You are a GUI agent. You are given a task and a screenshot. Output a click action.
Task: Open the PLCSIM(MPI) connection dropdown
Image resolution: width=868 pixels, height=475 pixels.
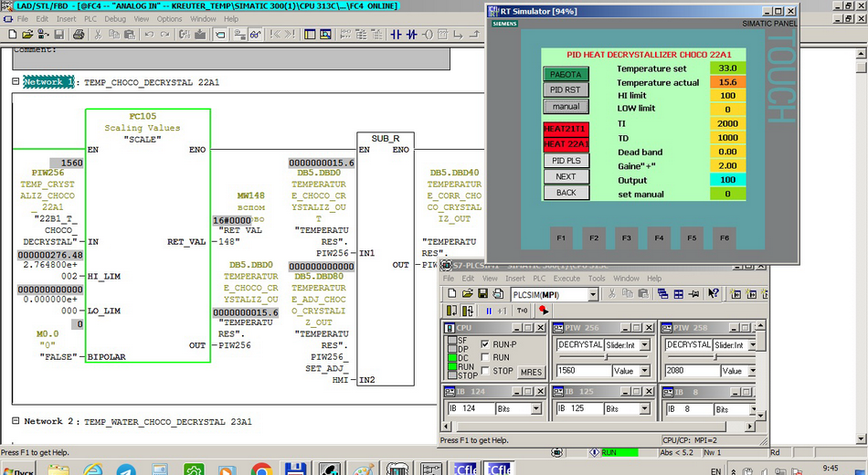pyautogui.click(x=593, y=294)
